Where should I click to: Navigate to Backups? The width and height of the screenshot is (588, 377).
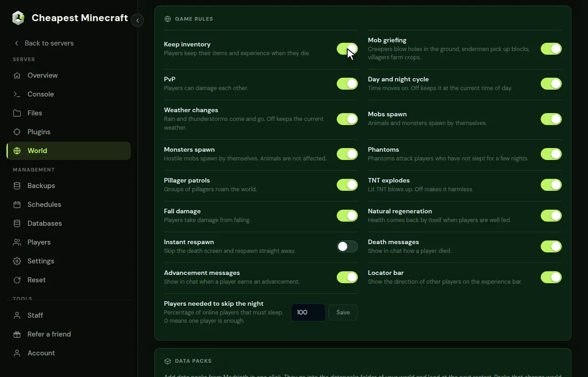[68, 186]
